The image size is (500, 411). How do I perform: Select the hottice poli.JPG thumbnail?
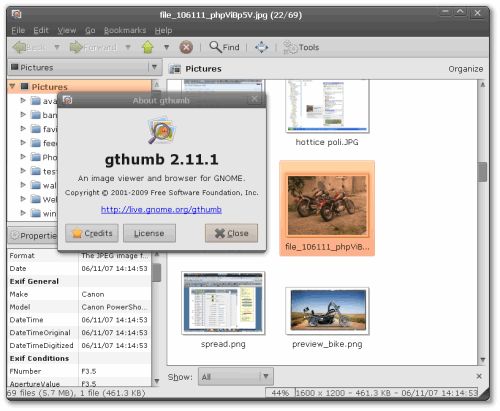coord(327,106)
